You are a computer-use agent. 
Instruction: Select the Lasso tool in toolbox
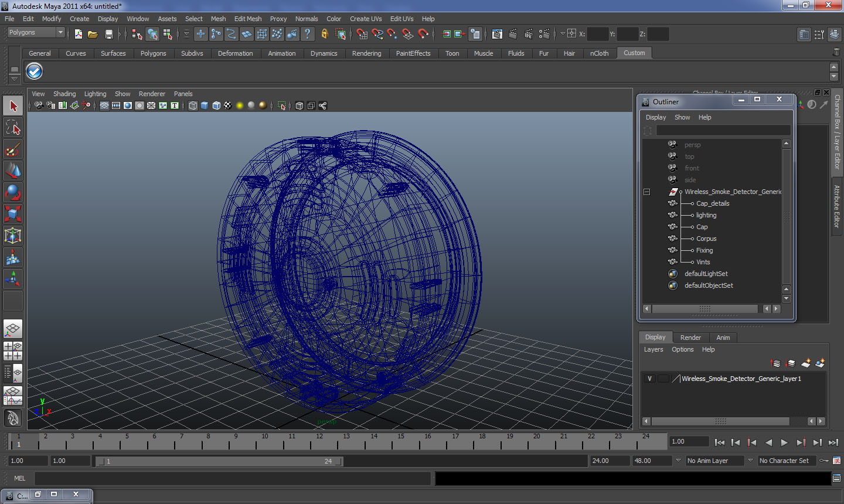coord(13,128)
